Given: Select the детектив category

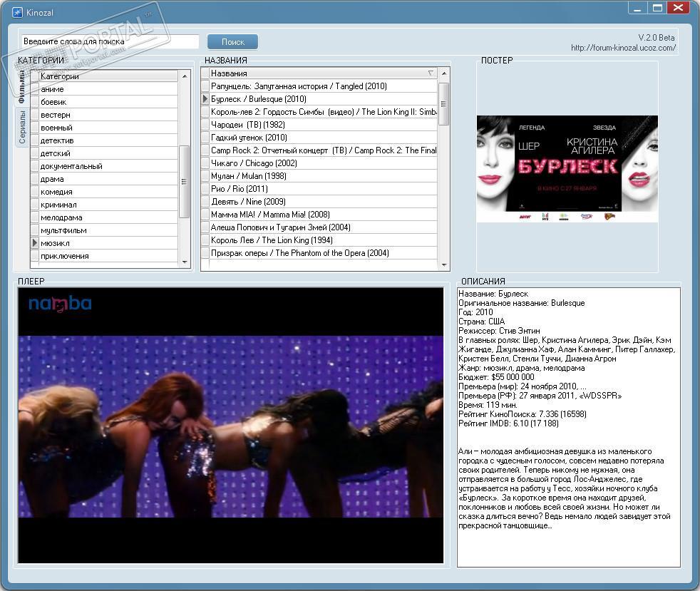Looking at the screenshot, I should point(108,140).
